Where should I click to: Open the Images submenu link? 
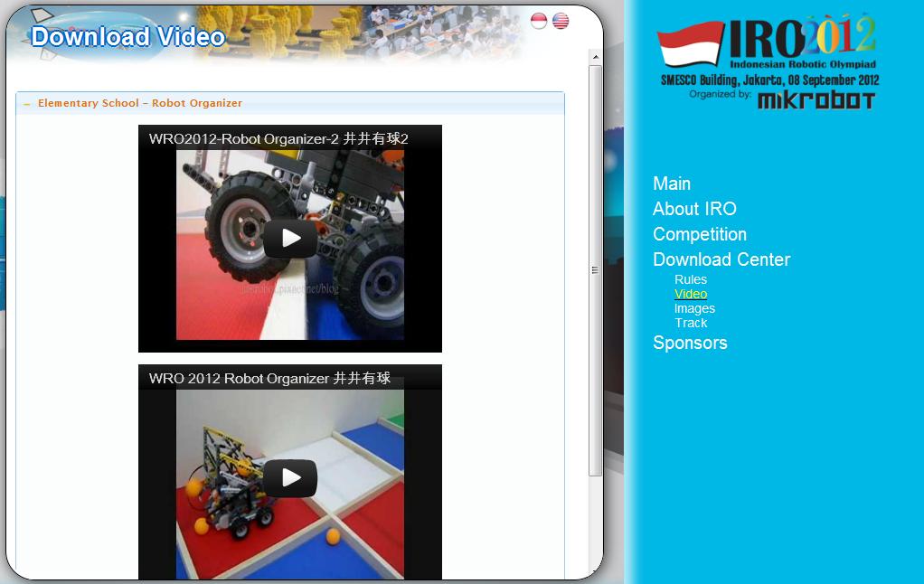click(x=694, y=308)
